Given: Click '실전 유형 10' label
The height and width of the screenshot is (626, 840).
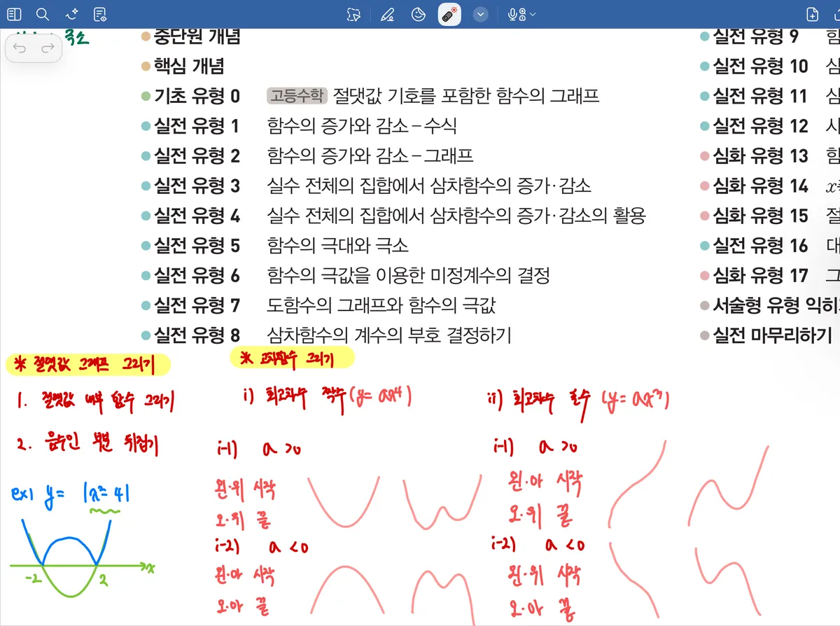Looking at the screenshot, I should 760,67.
